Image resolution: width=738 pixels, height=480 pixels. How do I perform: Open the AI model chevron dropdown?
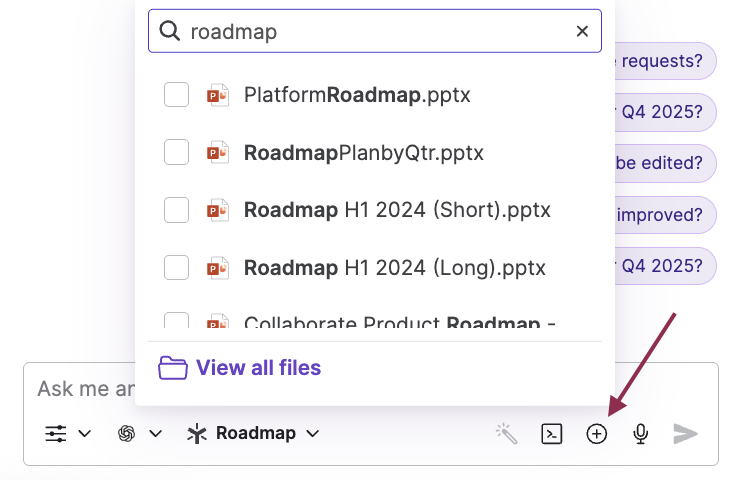(x=156, y=433)
